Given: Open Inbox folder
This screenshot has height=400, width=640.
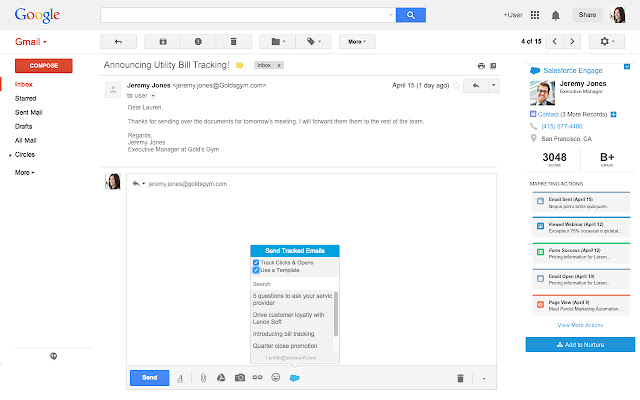Looking at the screenshot, I should 24,84.
